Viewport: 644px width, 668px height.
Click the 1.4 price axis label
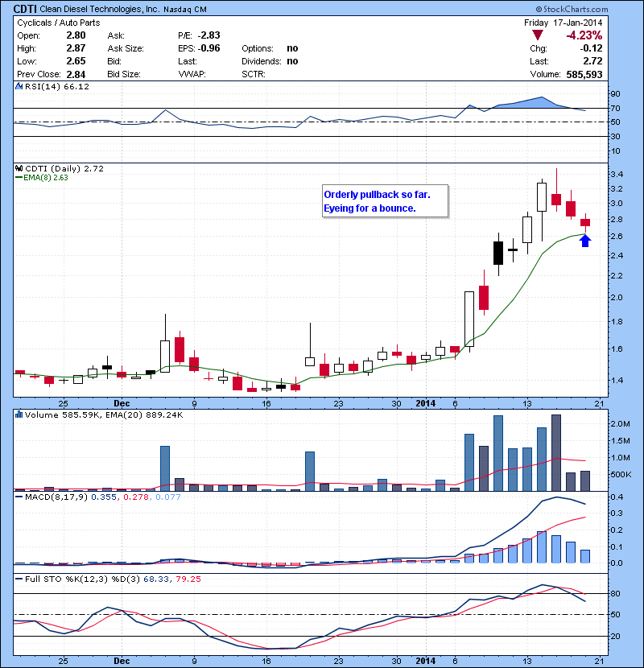click(617, 380)
